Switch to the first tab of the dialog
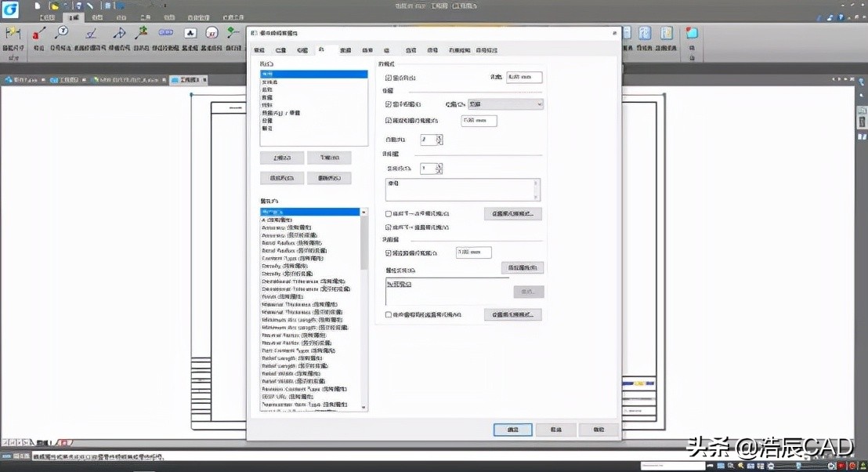868x472 pixels. (260, 50)
